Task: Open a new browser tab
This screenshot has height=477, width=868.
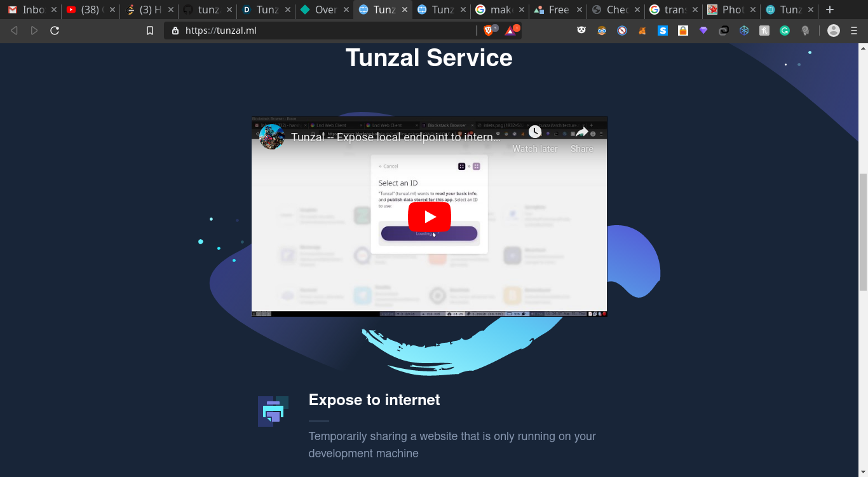Action: point(829,10)
